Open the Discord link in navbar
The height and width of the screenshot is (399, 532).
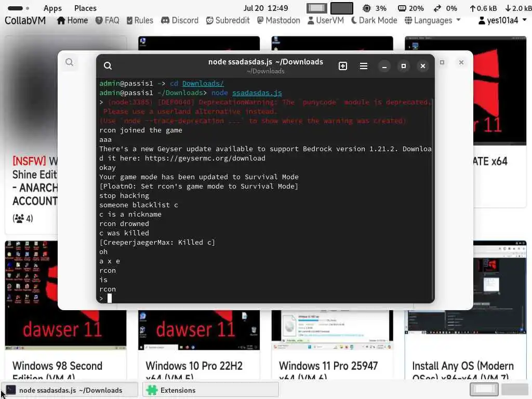(179, 20)
